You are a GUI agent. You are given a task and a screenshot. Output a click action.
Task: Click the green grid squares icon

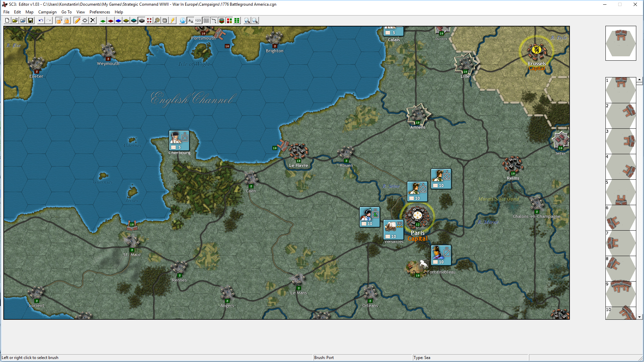tap(237, 21)
